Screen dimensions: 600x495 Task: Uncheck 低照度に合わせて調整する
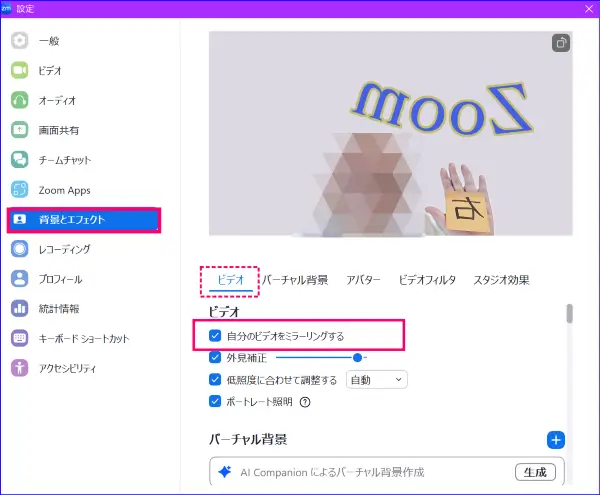pos(215,379)
